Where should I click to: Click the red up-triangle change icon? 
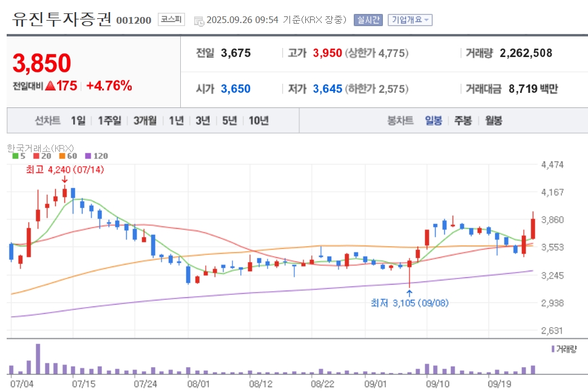pos(50,86)
